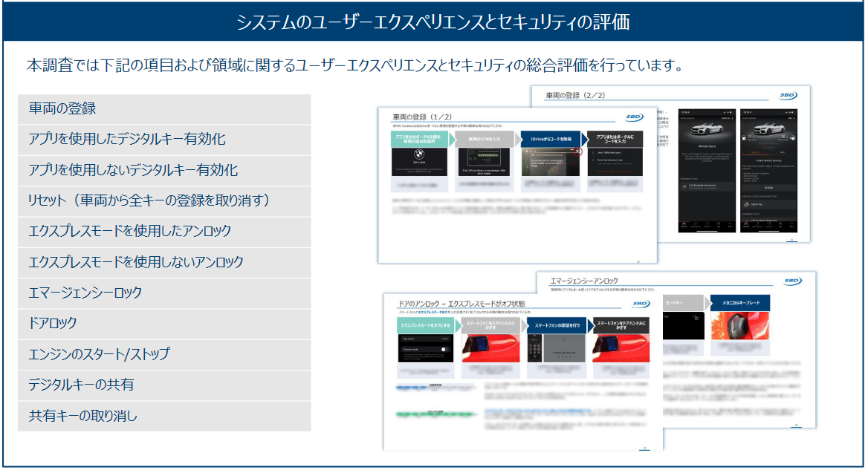Select the リセット（車両から全キーの登録を取り消す）item

click(x=164, y=201)
